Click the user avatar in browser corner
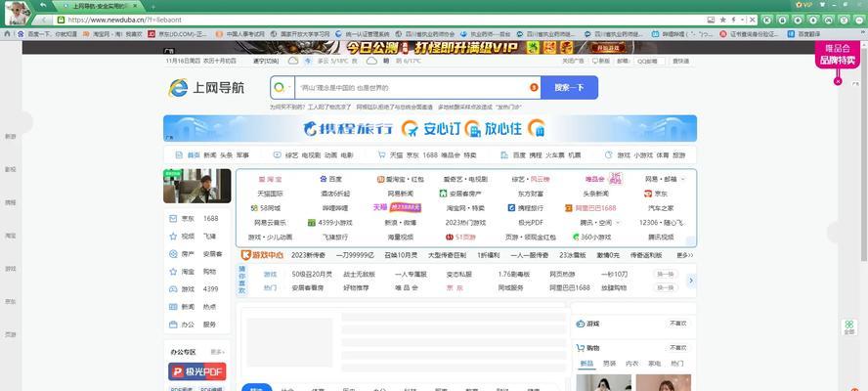Screen dimensions: 868x391 (18, 12)
